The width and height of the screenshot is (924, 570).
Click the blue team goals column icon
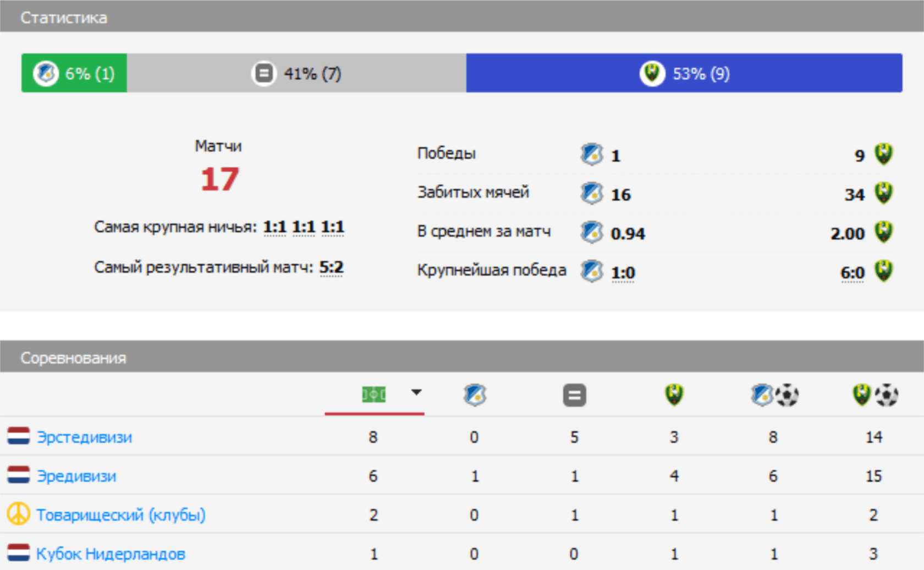click(774, 395)
